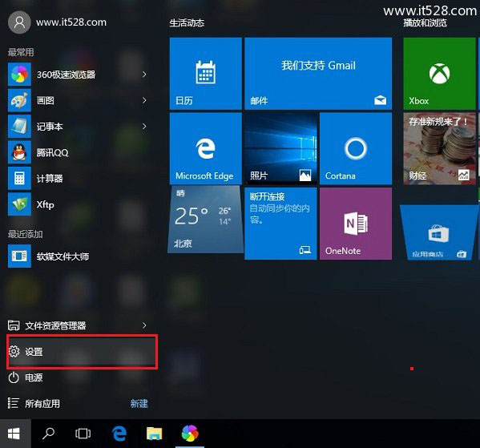Screen dimensions: 480x448
Task: Open taskbar search magnifier
Action: click(x=48, y=434)
